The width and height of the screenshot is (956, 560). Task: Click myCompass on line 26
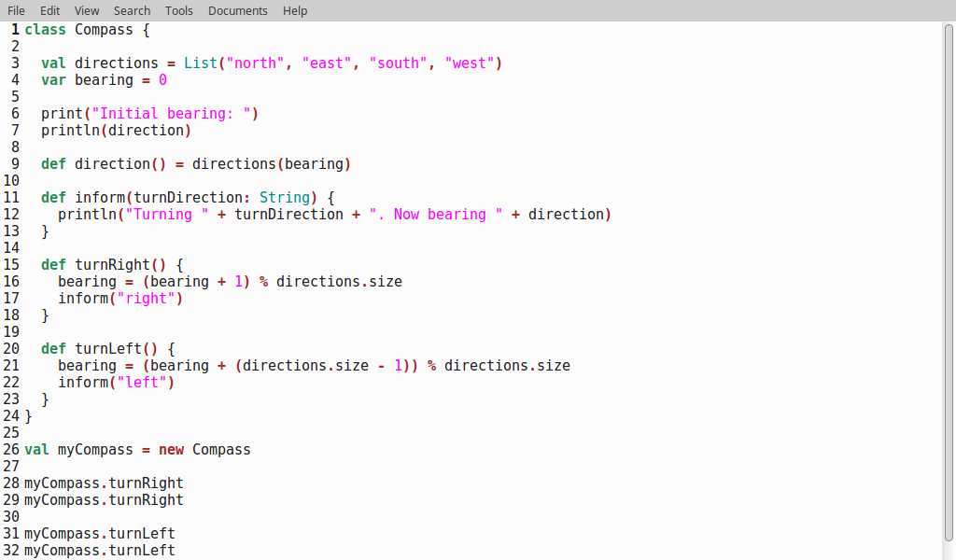point(94,449)
